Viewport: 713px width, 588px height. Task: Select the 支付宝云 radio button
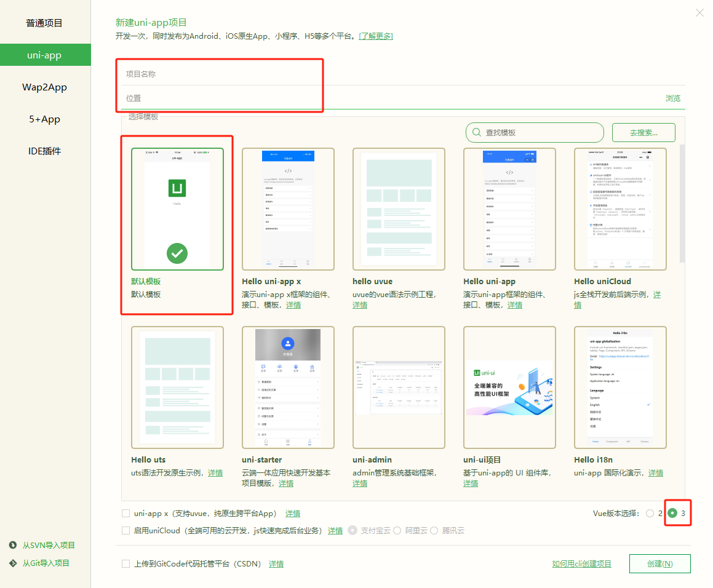point(353,531)
